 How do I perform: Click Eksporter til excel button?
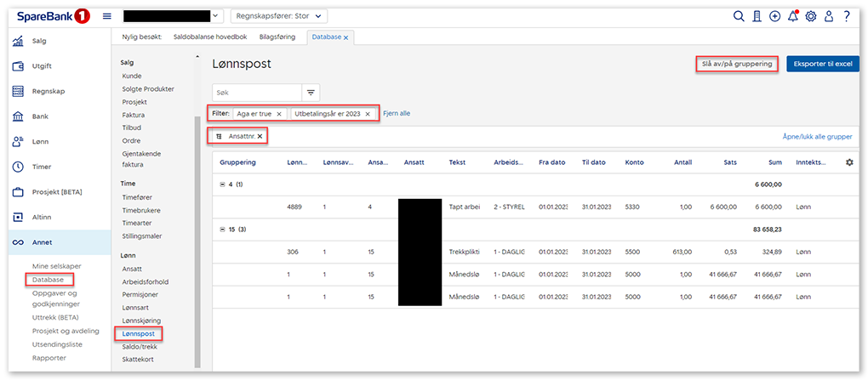[822, 64]
